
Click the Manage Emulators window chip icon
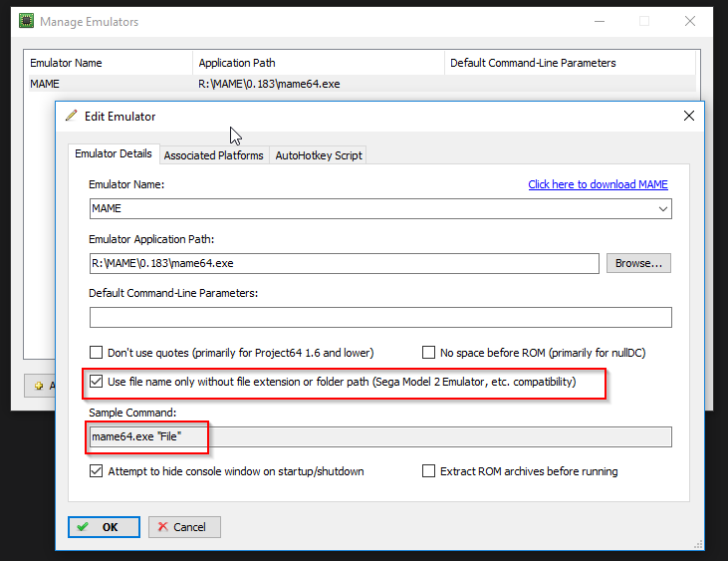point(27,21)
